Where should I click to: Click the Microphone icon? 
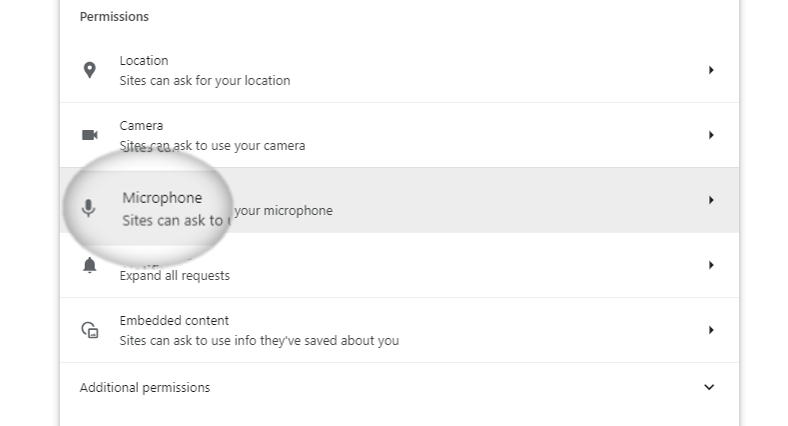tap(88, 207)
